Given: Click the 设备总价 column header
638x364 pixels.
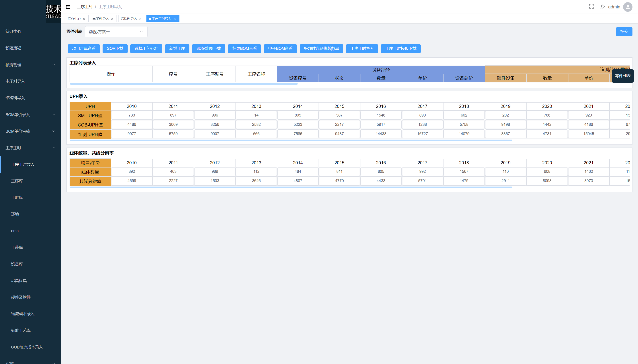Looking at the screenshot, I should [464, 78].
